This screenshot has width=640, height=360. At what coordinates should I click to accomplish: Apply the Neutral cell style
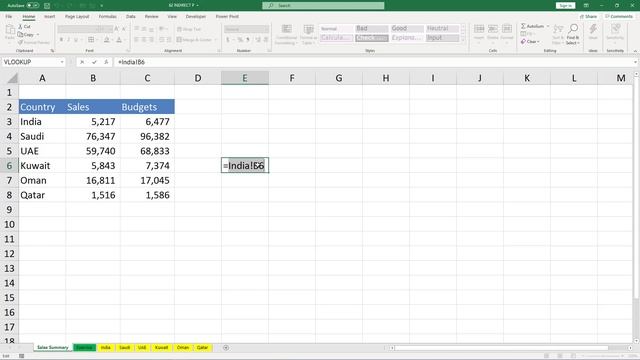point(442,28)
